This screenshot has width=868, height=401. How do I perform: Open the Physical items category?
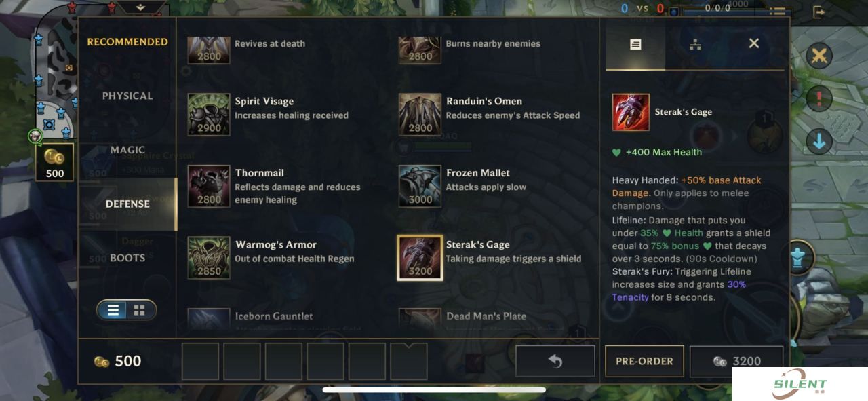coord(127,96)
